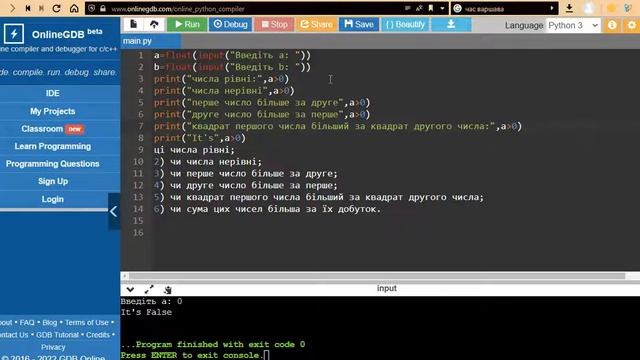The height and width of the screenshot is (360, 640).
Task: Go to the browser home page icon
Action: point(74,8)
